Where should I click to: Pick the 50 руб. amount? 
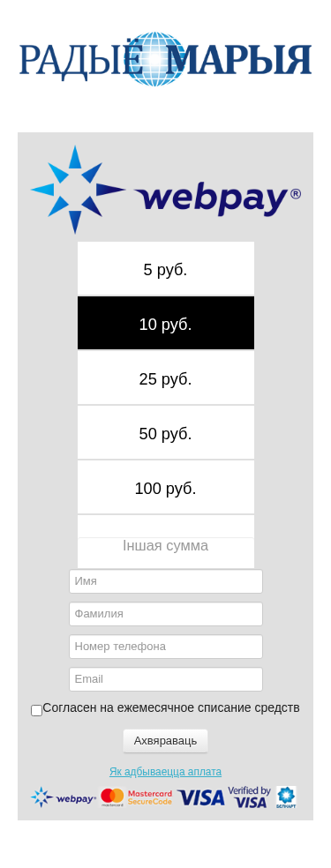166,432
